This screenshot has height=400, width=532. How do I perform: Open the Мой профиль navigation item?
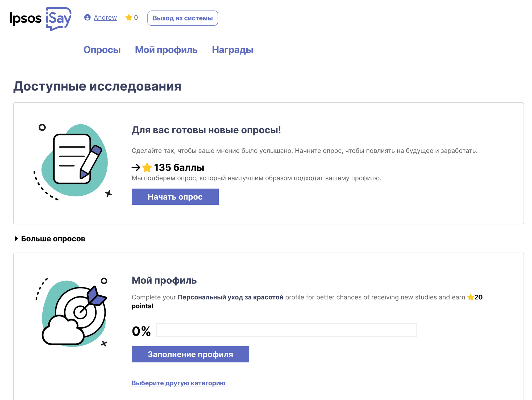click(166, 50)
